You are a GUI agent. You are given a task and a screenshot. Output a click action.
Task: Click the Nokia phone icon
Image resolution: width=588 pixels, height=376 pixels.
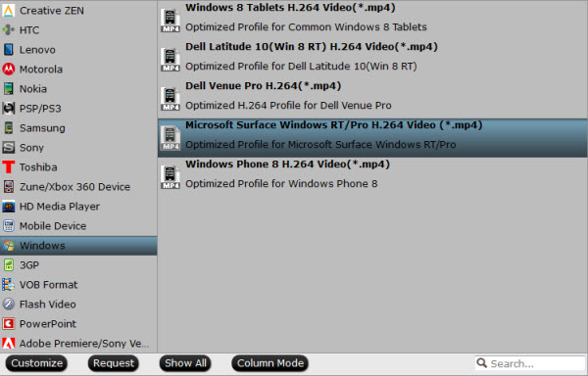pyautogui.click(x=8, y=89)
